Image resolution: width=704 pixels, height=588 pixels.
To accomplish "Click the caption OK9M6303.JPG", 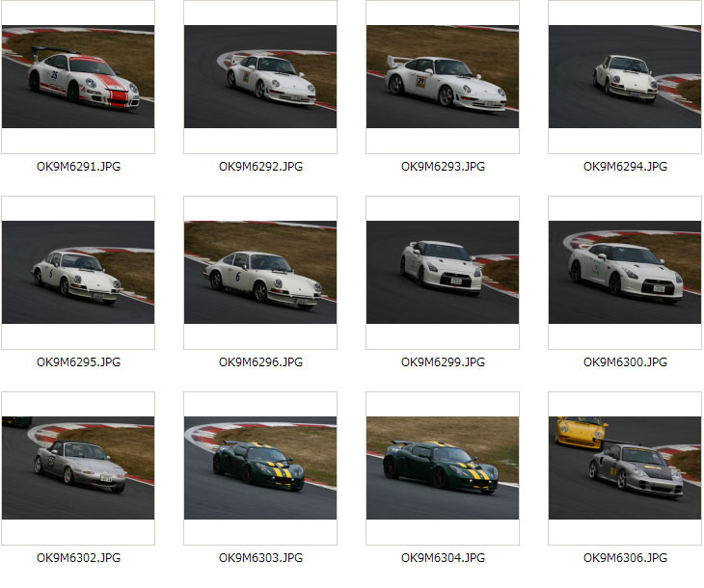I will (260, 558).
